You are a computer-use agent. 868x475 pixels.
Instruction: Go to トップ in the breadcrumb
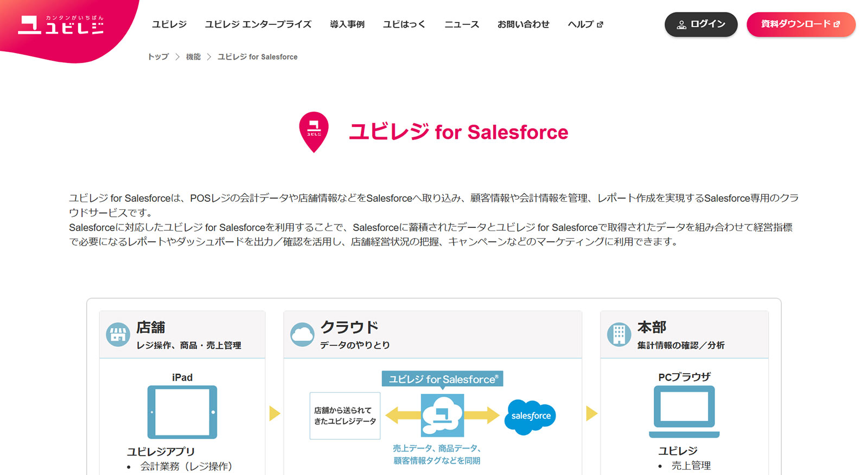pyautogui.click(x=158, y=56)
